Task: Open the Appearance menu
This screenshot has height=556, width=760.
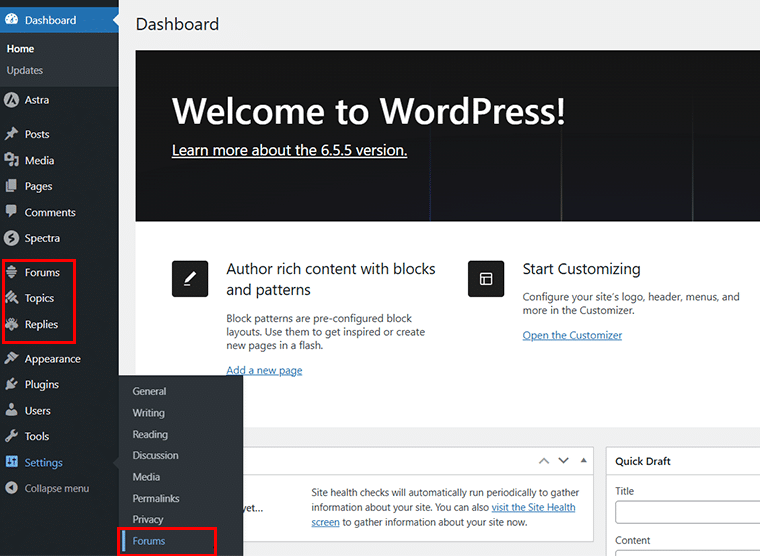Action: tap(59, 359)
